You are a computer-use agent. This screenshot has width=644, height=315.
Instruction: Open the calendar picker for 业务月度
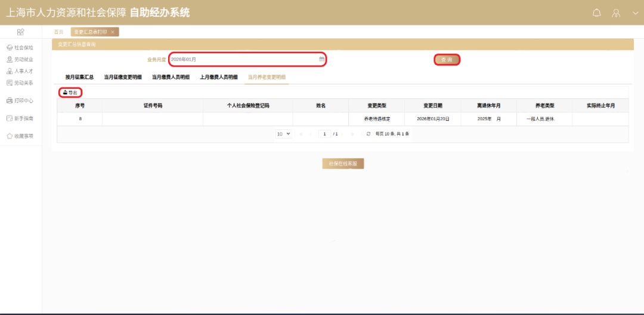click(321, 60)
